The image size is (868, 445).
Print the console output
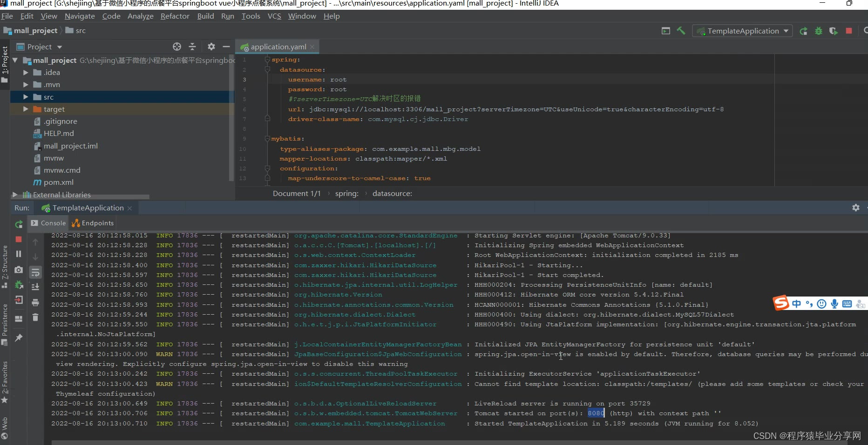pyautogui.click(x=35, y=303)
